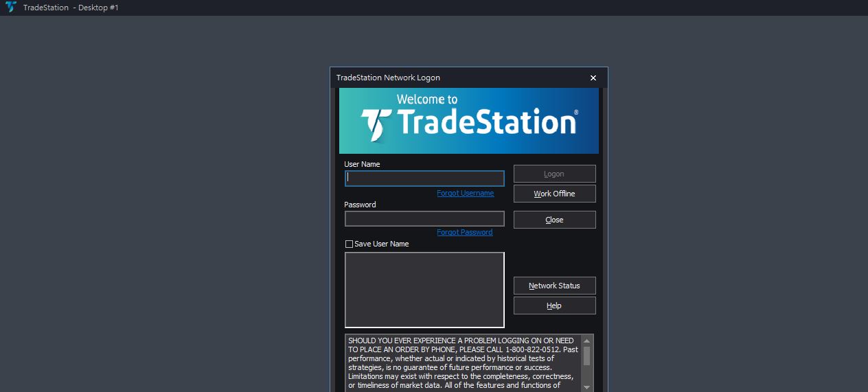Focus the User Name input field
868x392 pixels.
(424, 178)
